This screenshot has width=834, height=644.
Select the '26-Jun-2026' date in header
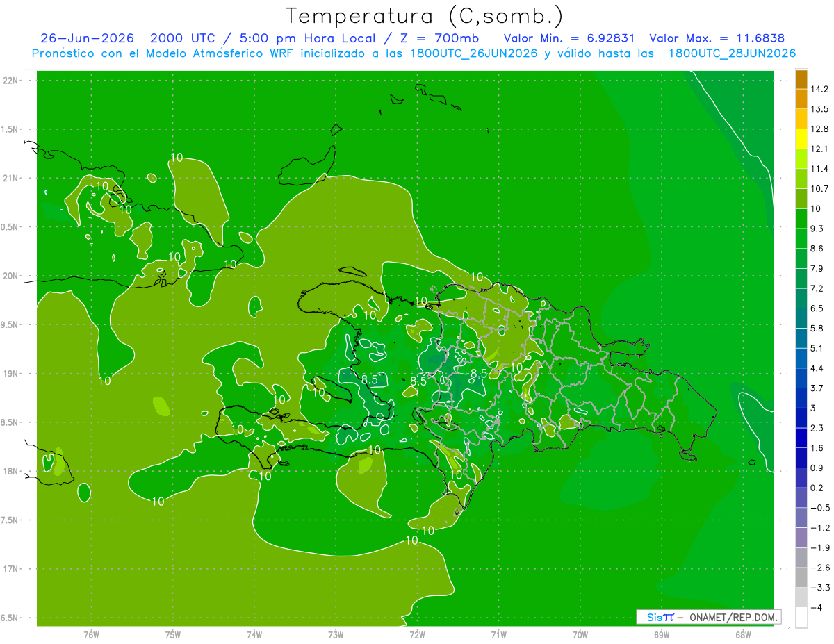tap(87, 38)
